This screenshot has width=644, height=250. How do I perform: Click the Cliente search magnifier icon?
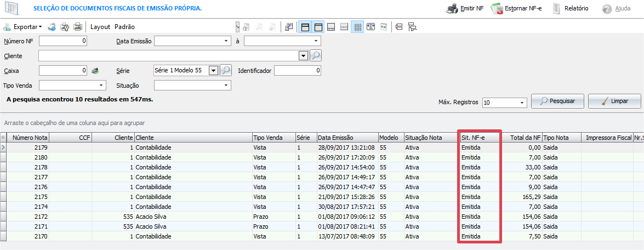click(316, 55)
